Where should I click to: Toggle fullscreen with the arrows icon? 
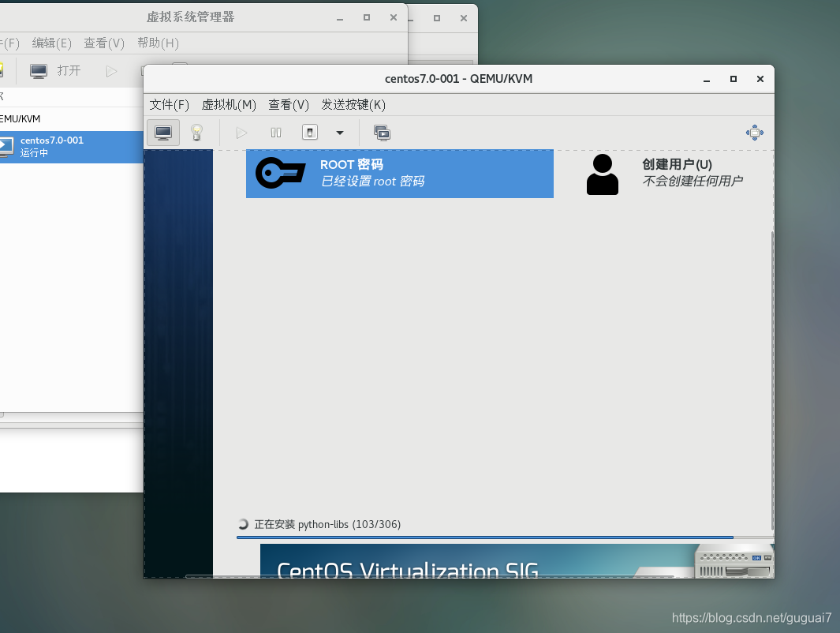[x=754, y=133]
